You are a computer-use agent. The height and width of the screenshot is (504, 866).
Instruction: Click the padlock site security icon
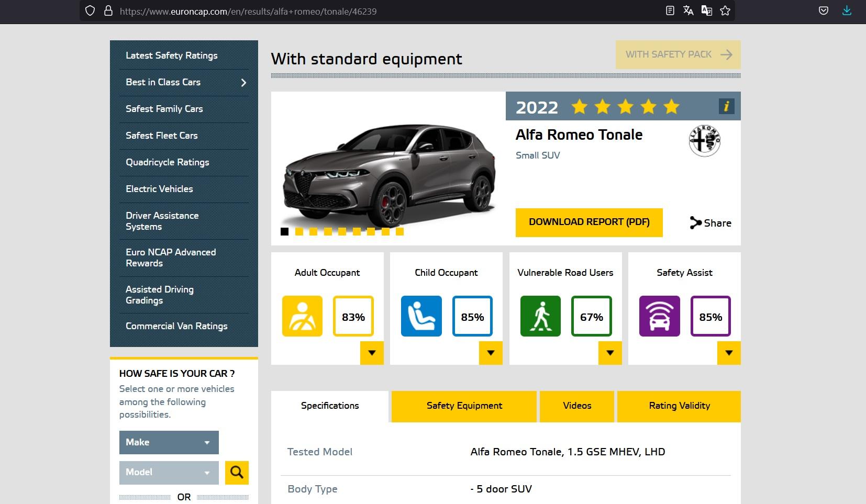[108, 11]
